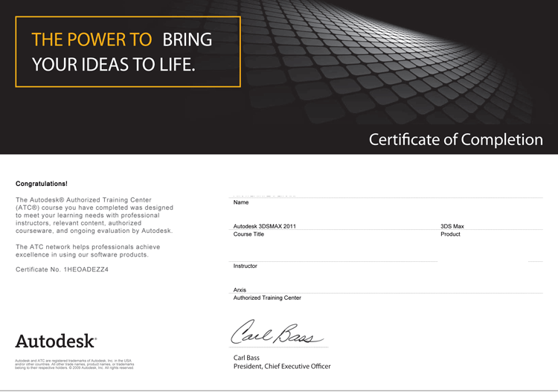Click the Autodesk logo
This screenshot has width=558, height=392.
(x=56, y=341)
